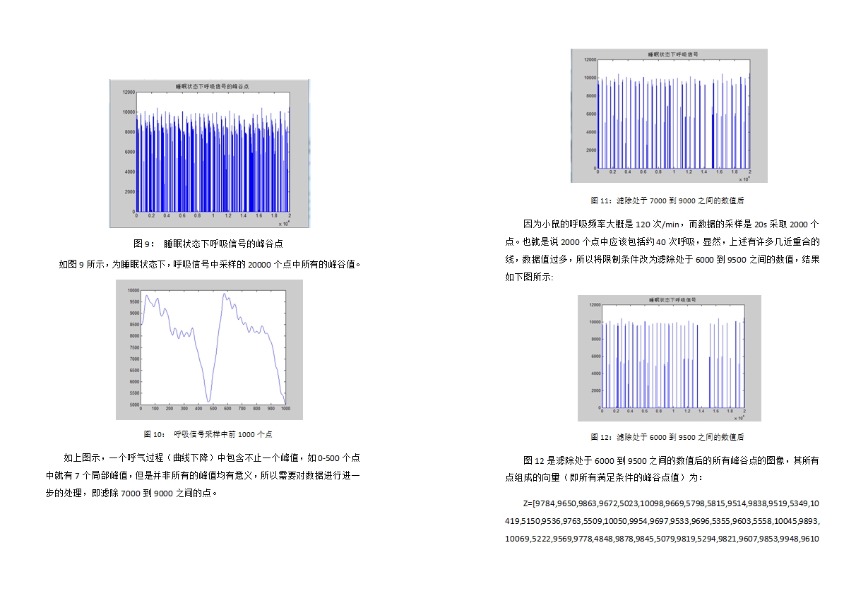868x610 pixels.
Task: Click the paragraph starting 如图9所示
Action: (x=210, y=265)
